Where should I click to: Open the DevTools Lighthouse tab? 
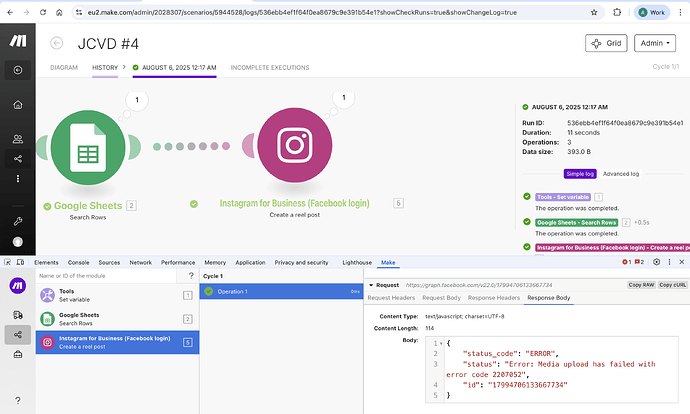point(357,263)
